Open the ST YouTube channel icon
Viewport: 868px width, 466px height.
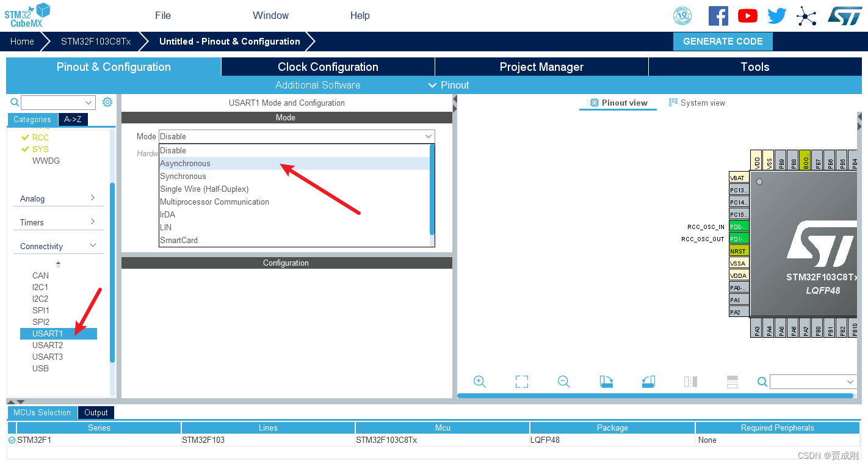point(748,16)
